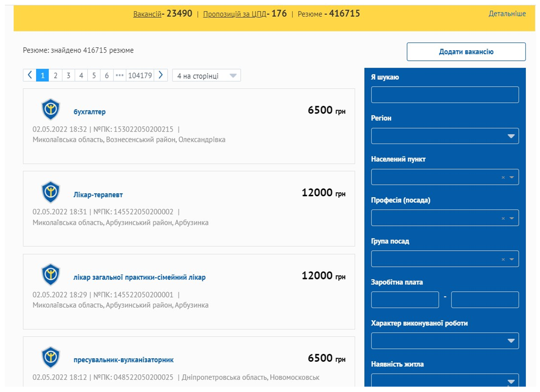Clear the Населений пункт field with x
The width and height of the screenshot is (540, 392).
503,178
